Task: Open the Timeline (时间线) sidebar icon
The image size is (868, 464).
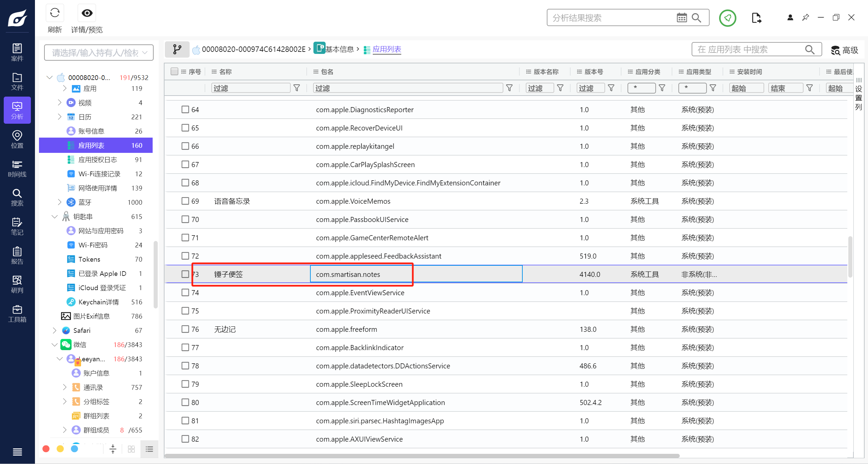Action: (x=17, y=168)
